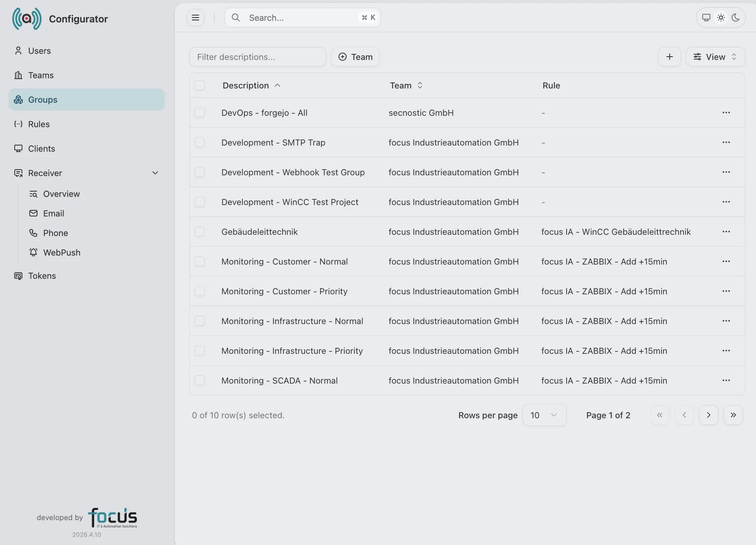This screenshot has height=545, width=756.
Task: Click Monitoring - Infrastructure - Priority description
Action: point(292,351)
